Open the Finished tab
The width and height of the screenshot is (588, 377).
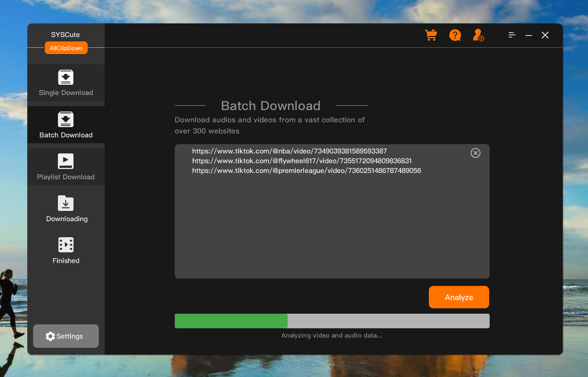point(66,250)
